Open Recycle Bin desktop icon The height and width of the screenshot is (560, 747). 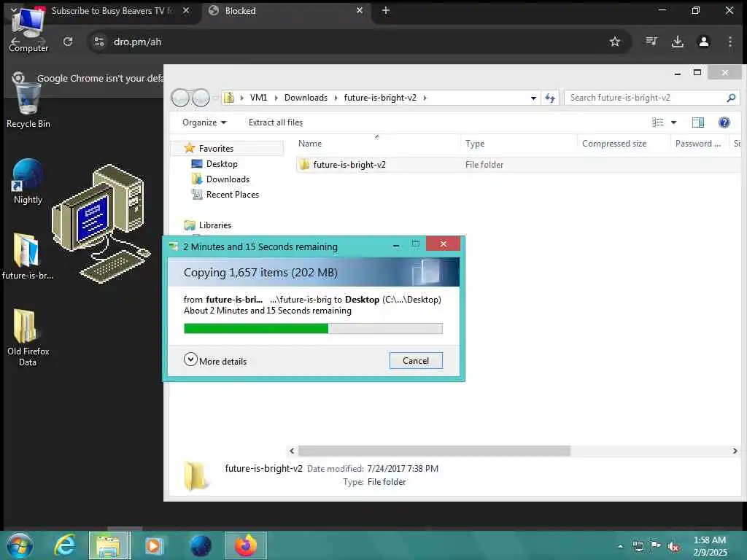coord(28,104)
